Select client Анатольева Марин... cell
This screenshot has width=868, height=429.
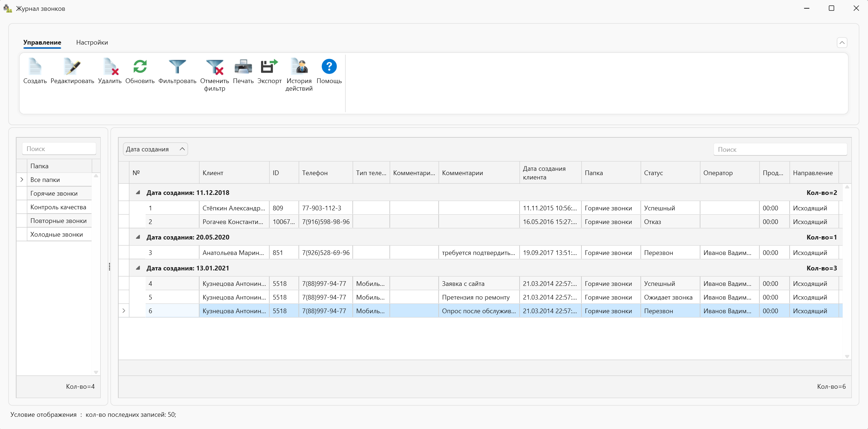tap(234, 253)
